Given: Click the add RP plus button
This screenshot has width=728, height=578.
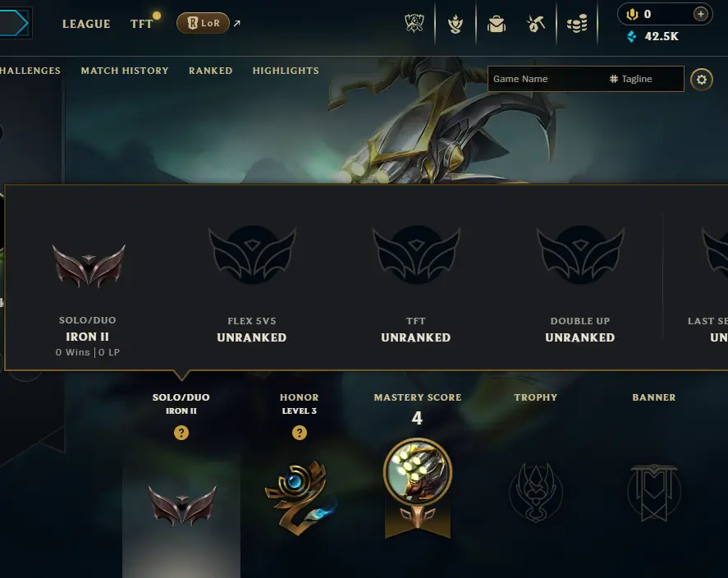Looking at the screenshot, I should tap(701, 14).
